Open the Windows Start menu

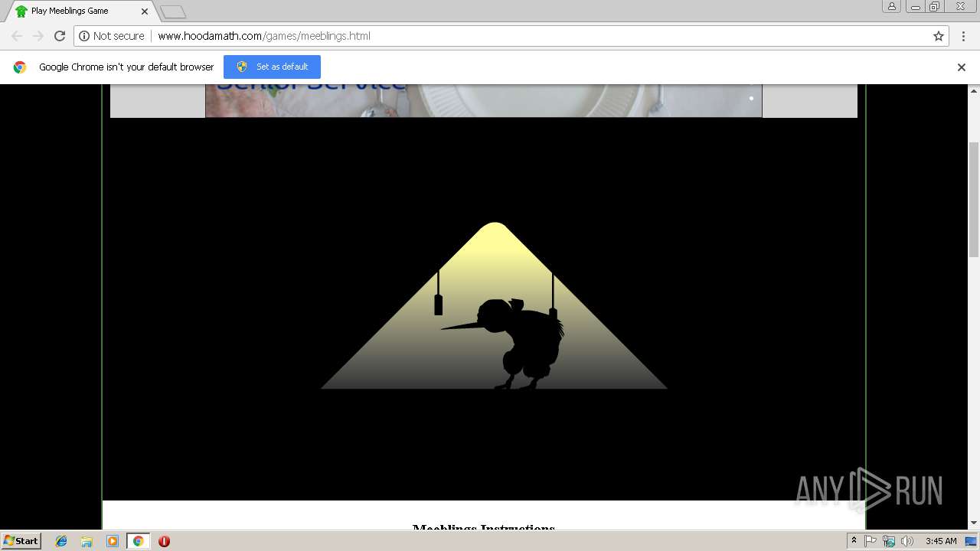tap(21, 540)
